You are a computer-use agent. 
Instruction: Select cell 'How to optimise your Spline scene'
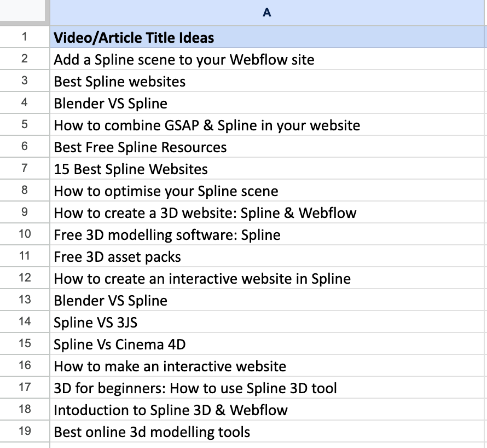(x=268, y=190)
